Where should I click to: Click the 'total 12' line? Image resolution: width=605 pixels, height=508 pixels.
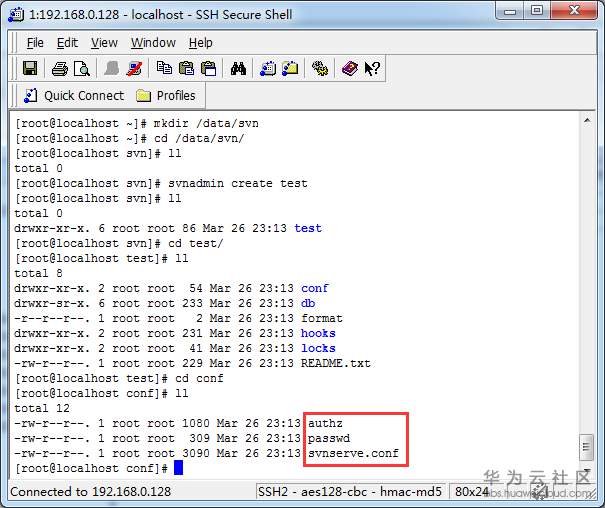click(x=42, y=408)
